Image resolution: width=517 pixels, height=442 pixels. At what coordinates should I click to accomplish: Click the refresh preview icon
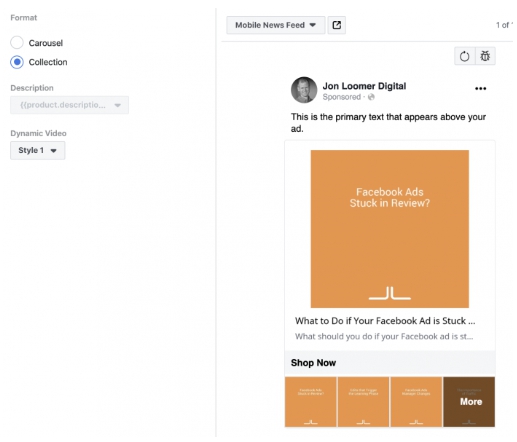click(x=464, y=56)
